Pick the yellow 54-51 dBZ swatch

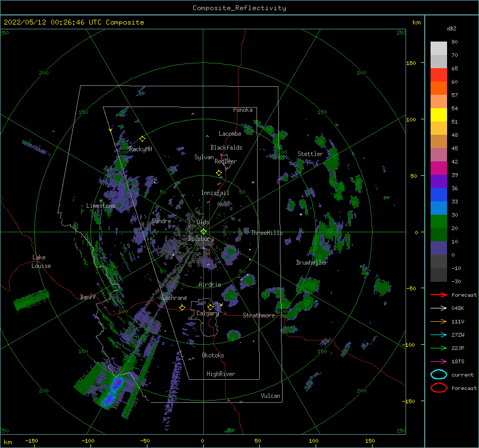click(x=439, y=115)
